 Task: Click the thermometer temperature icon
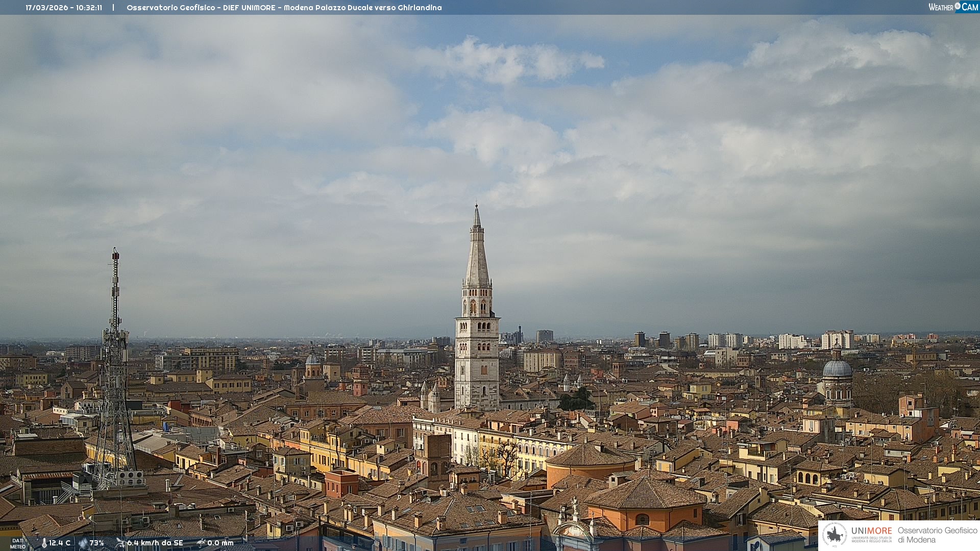(x=44, y=543)
